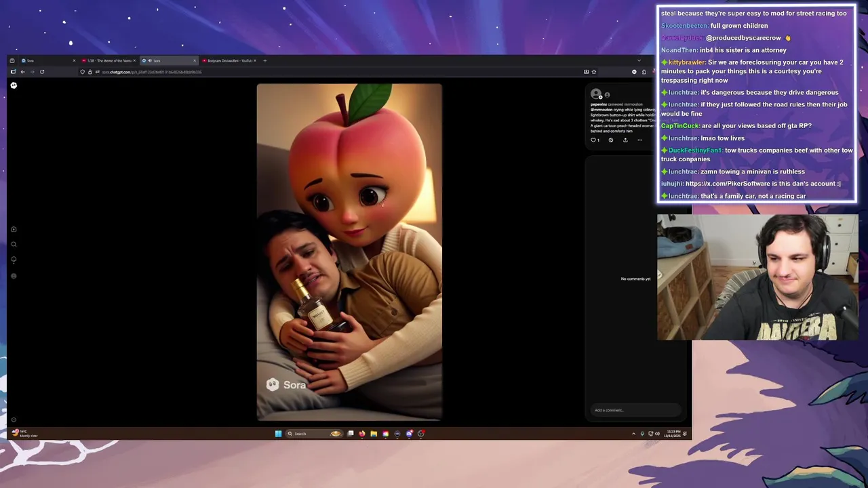Viewport: 868px width, 488px height.
Task: Click the poster's avatar with plus badge
Action: [596, 94]
